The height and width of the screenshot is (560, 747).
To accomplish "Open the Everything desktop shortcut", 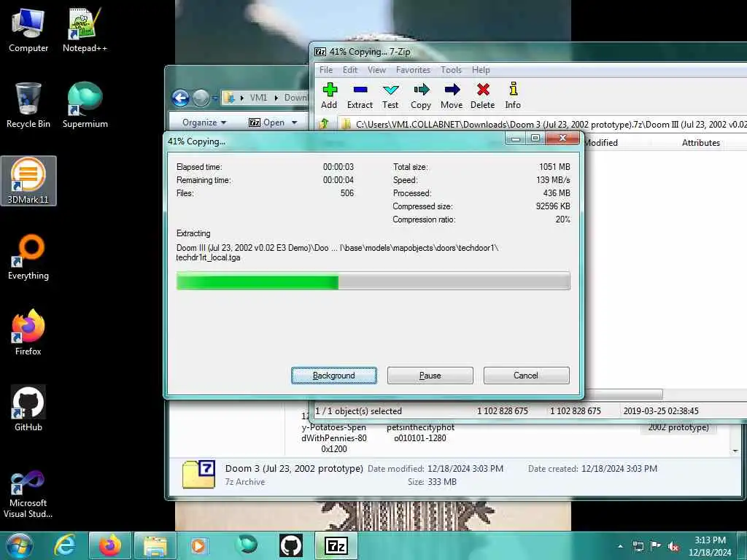I will click(x=28, y=257).
